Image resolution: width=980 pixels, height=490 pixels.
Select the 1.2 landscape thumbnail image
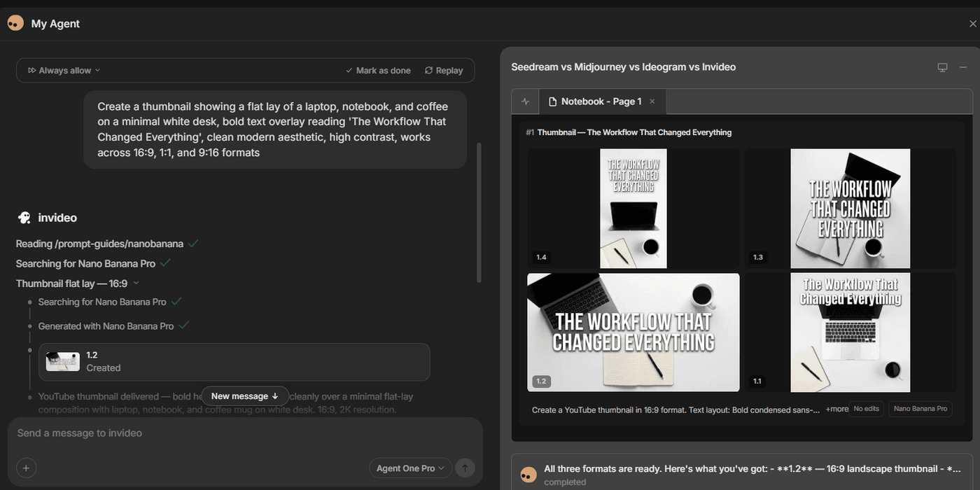(633, 332)
